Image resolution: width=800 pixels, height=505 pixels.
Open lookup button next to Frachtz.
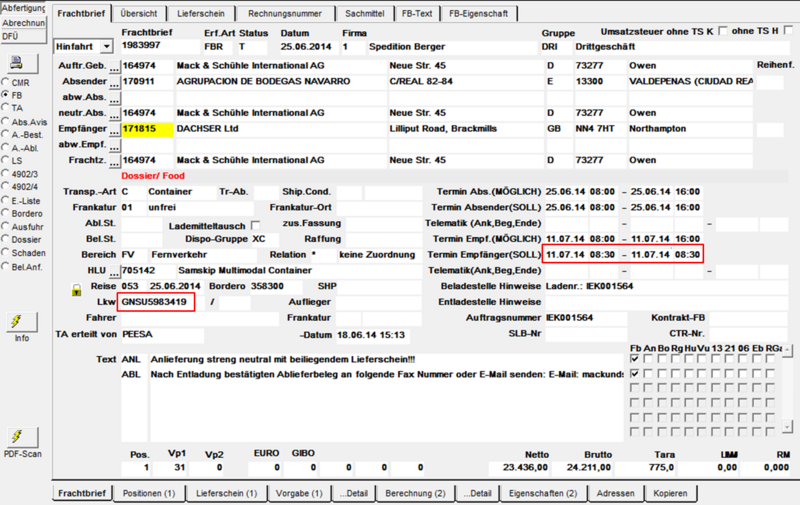pyautogui.click(x=114, y=162)
